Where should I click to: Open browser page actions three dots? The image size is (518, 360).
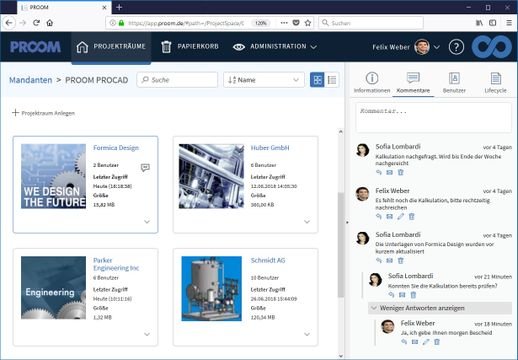click(284, 23)
